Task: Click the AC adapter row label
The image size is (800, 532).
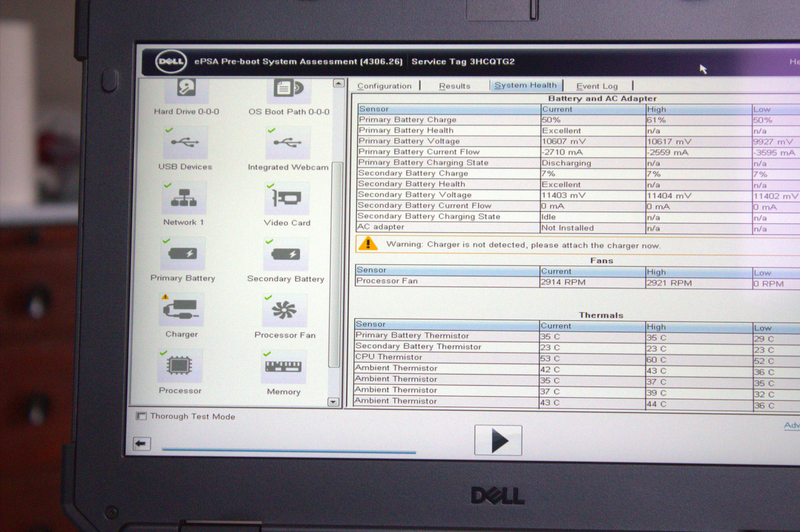Action: pyautogui.click(x=380, y=227)
